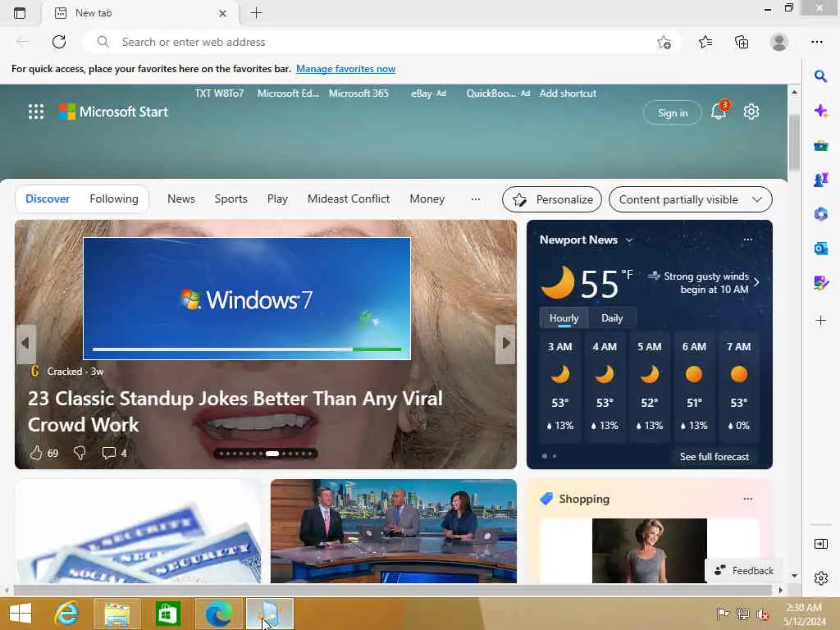Viewport: 840px width, 630px height.
Task: Open the profile avatar icon
Action: pyautogui.click(x=779, y=42)
